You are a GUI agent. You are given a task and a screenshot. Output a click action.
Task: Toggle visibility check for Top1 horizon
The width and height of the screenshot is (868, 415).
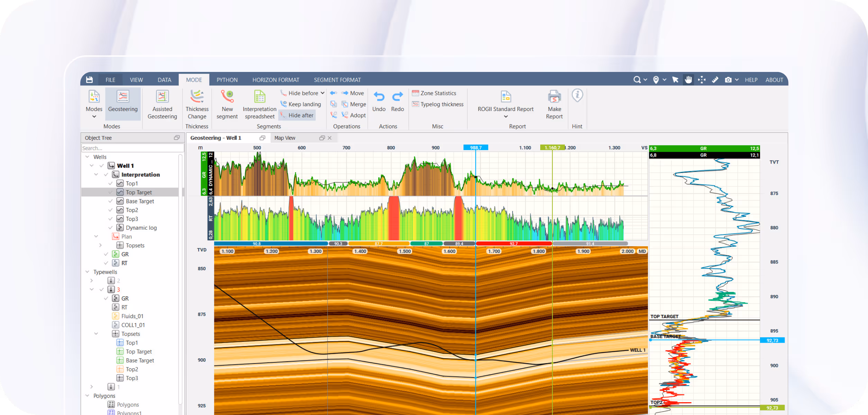coord(110,183)
